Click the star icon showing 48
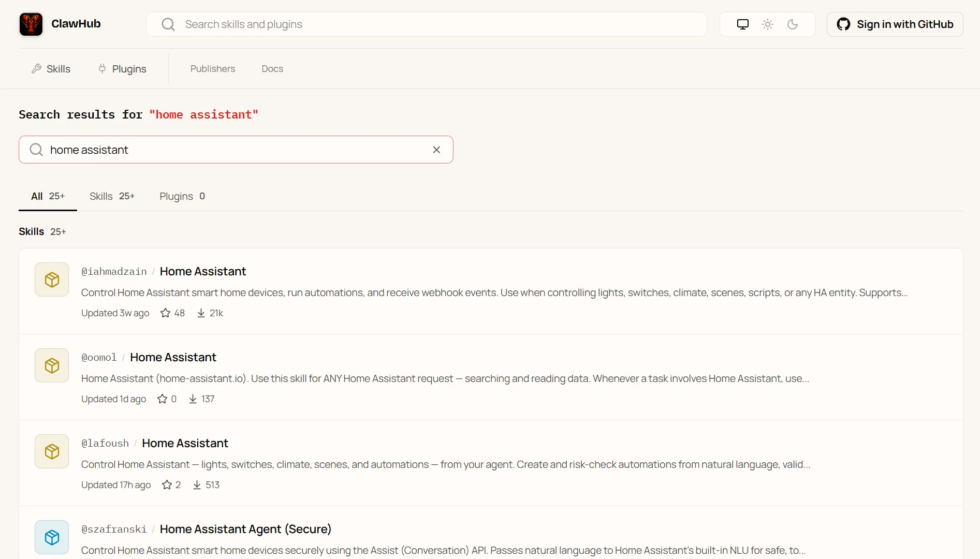Viewport: 980px width, 559px height. (x=165, y=313)
